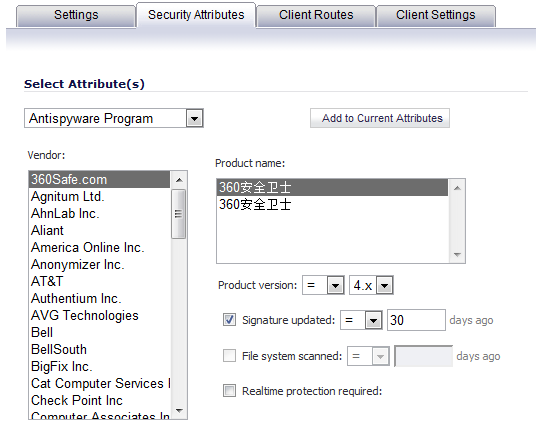
Task: Select Anonymizer Inc. vendor
Action: [99, 264]
